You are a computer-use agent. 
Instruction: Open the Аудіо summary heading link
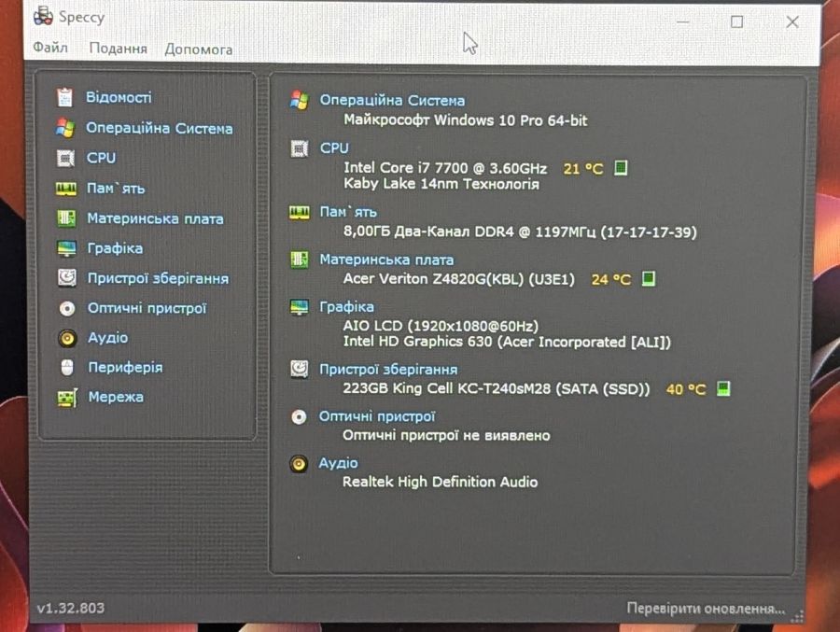pyautogui.click(x=338, y=463)
